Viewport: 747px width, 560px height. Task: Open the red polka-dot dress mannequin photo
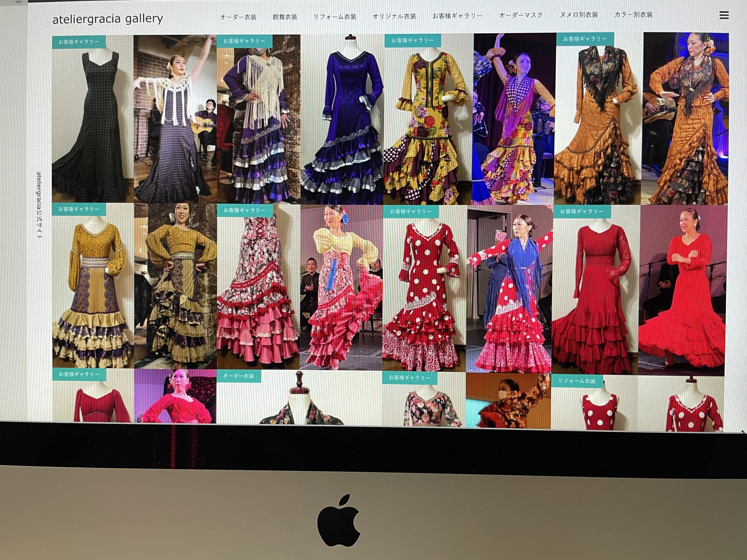point(425,288)
